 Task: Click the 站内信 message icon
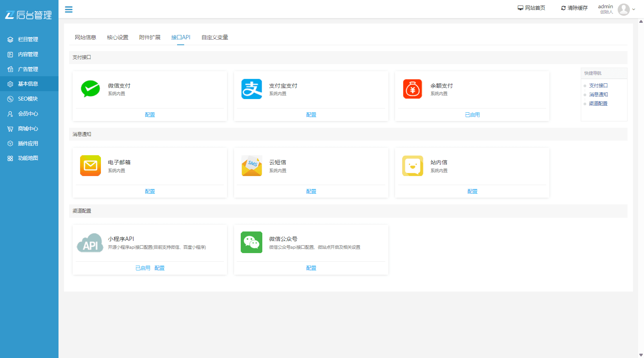click(412, 165)
